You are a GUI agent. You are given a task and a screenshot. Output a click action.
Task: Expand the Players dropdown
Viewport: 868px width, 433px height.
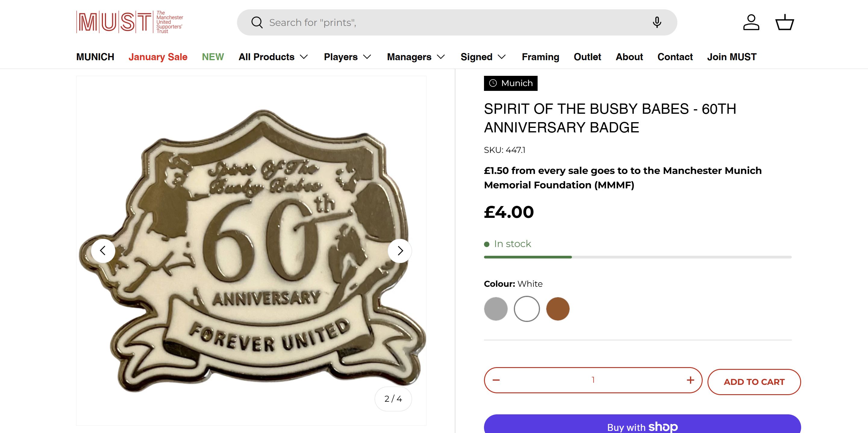tap(347, 57)
